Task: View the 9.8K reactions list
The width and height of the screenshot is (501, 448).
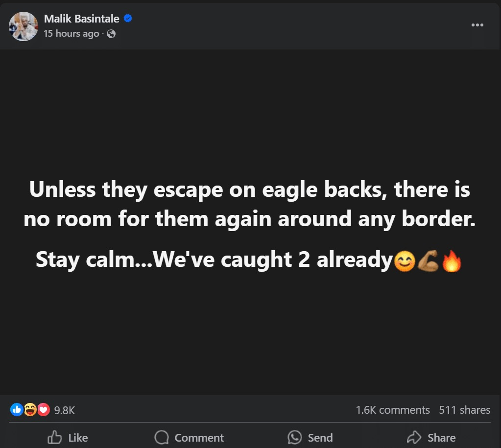Action: point(64,410)
